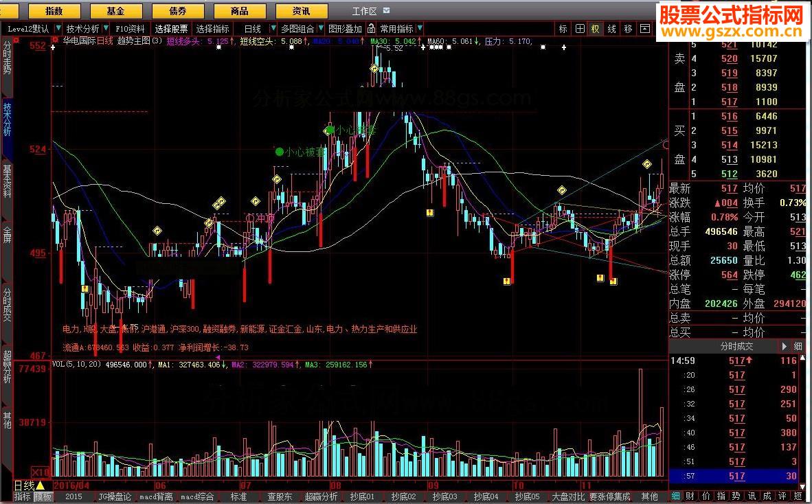Select the 指标 bottom tab
Viewport: 812px width, 504px height.
(22, 496)
